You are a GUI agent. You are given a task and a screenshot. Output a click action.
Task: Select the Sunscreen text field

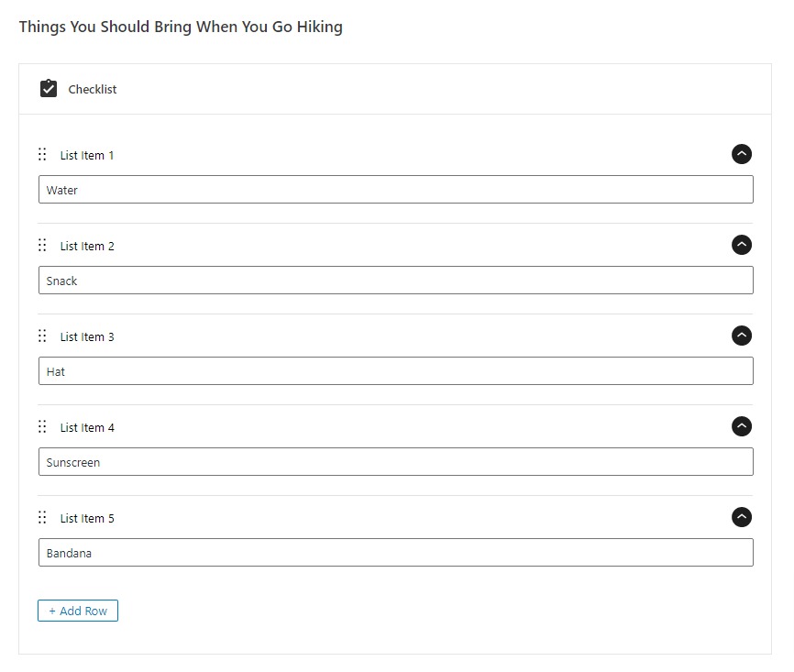click(x=394, y=461)
